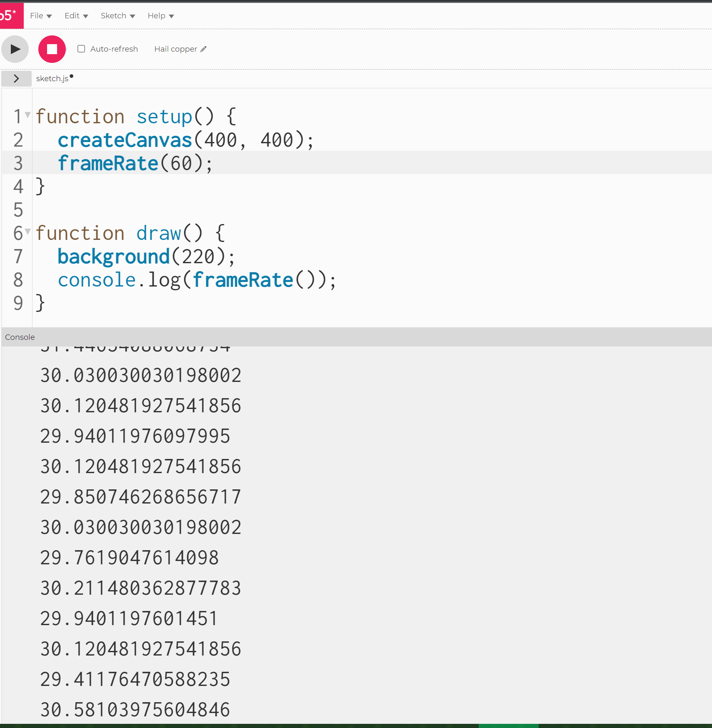Click the play icon to restart execution
712x728 pixels.
(15, 49)
